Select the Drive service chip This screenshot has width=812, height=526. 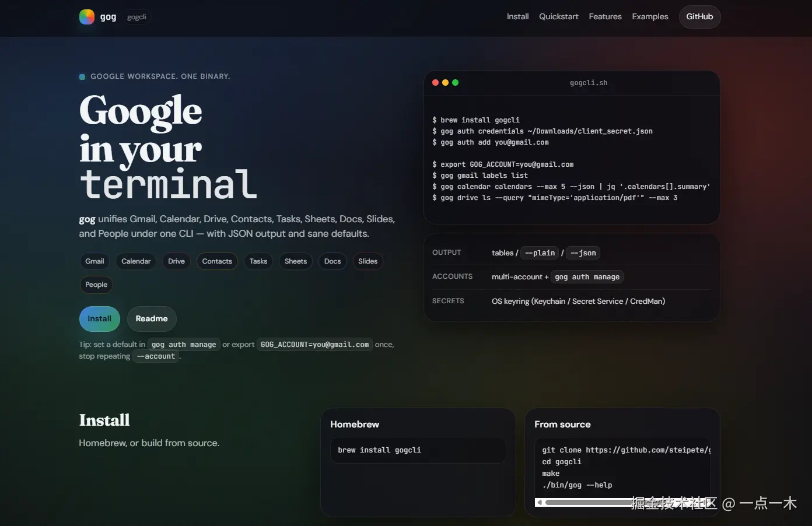[x=176, y=261]
